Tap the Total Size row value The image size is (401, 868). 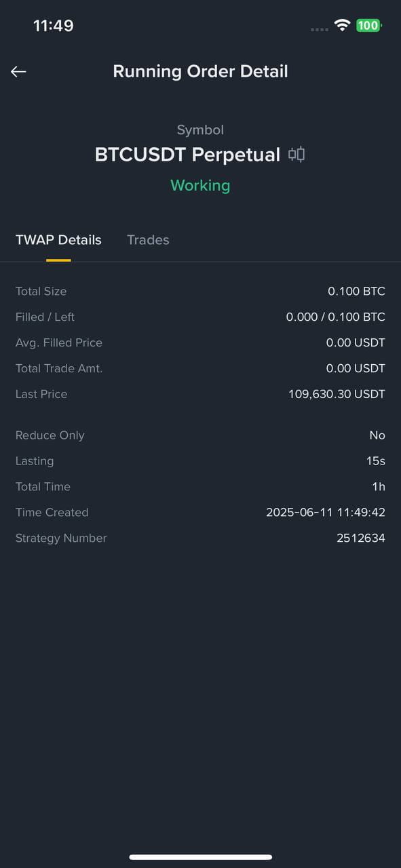pos(356,292)
